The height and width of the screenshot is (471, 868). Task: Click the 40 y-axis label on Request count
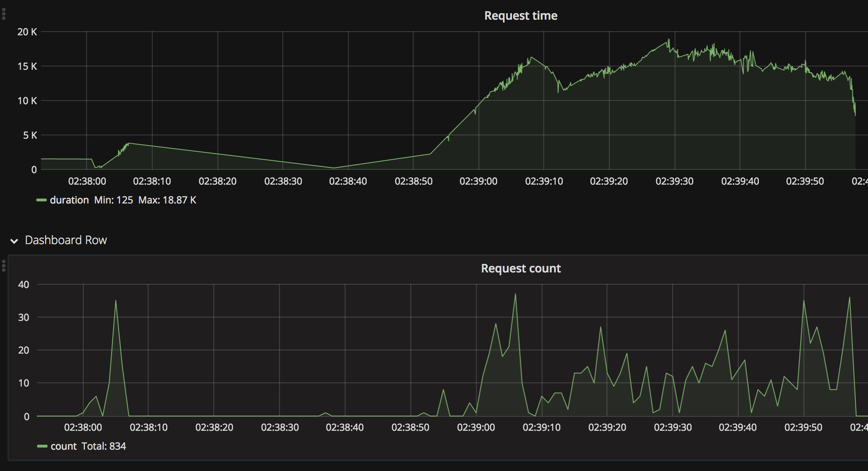point(24,285)
